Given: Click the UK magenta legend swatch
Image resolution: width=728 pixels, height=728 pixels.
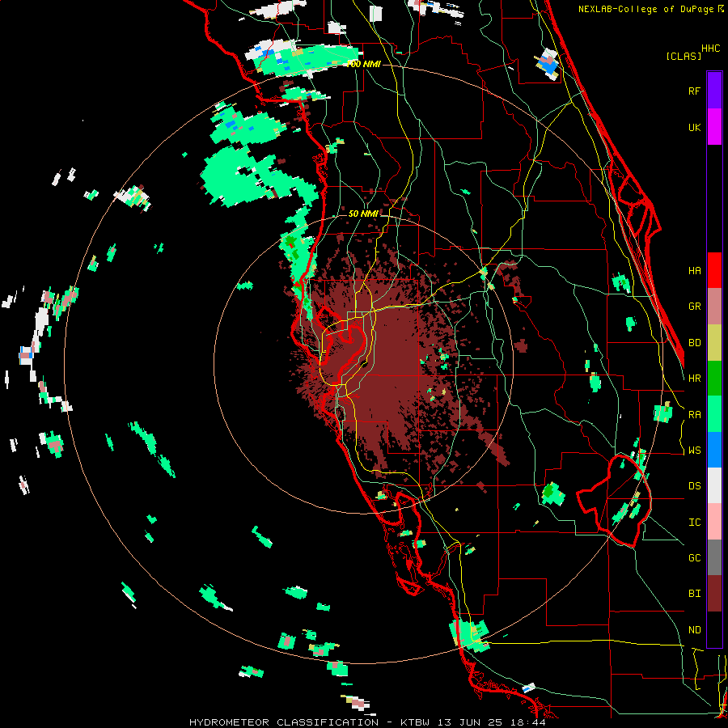Looking at the screenshot, I should [714, 127].
